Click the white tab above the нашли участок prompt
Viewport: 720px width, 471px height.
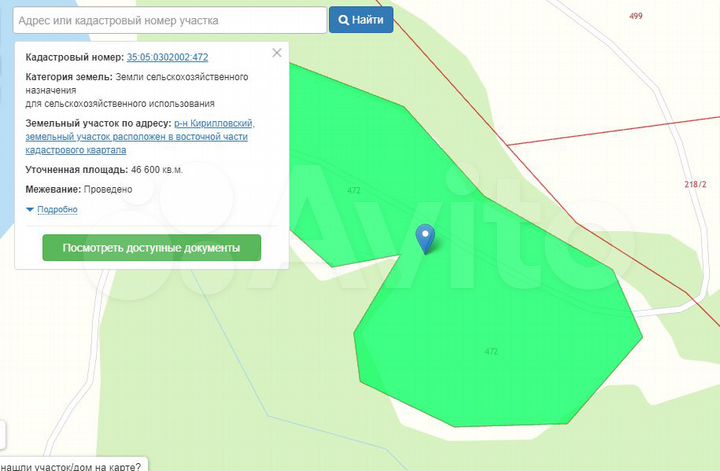[2, 435]
